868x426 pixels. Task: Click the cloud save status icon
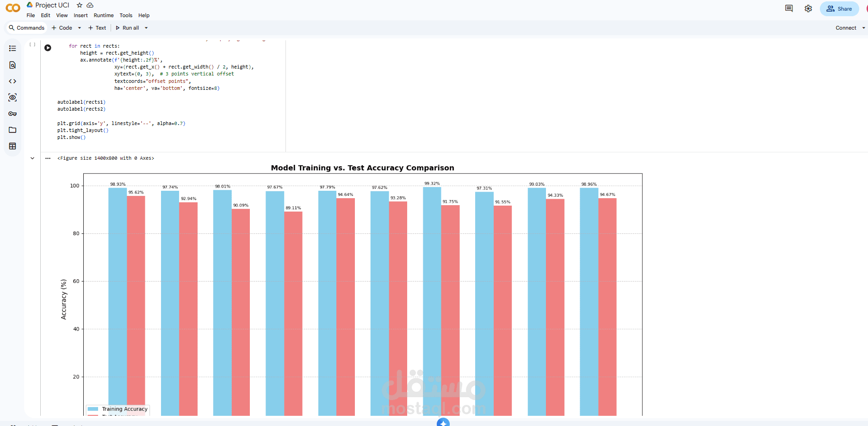tap(90, 5)
